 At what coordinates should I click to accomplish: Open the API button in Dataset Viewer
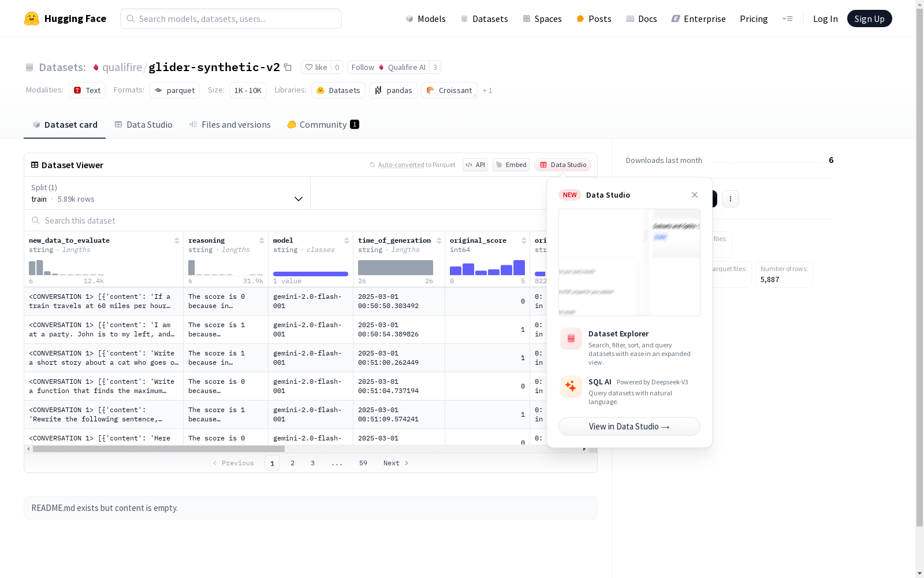point(475,165)
